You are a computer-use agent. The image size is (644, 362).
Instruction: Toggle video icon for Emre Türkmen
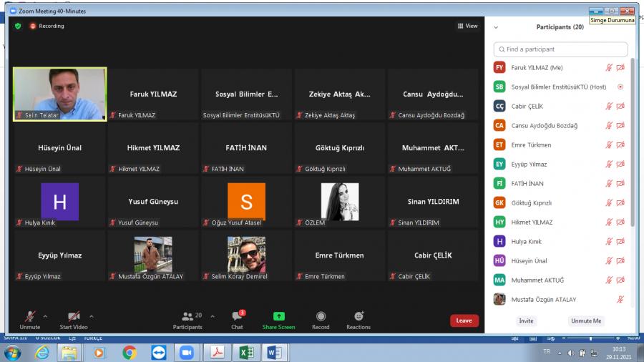coord(620,145)
